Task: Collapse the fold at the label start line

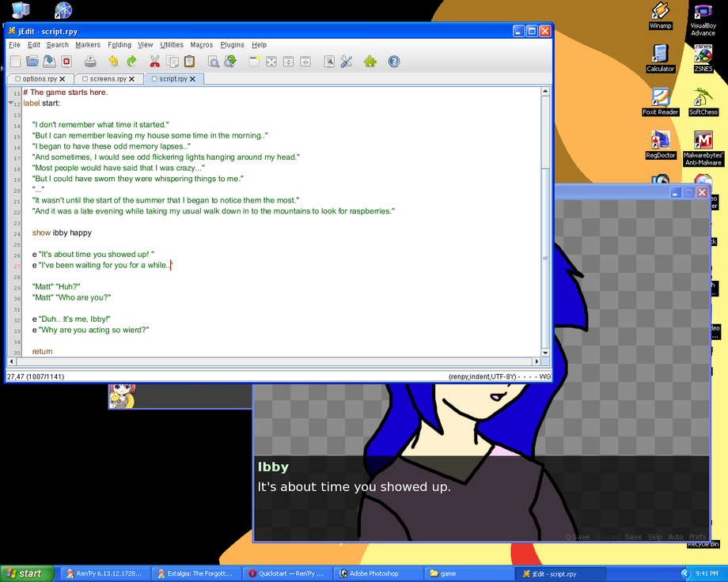Action: (x=10, y=103)
